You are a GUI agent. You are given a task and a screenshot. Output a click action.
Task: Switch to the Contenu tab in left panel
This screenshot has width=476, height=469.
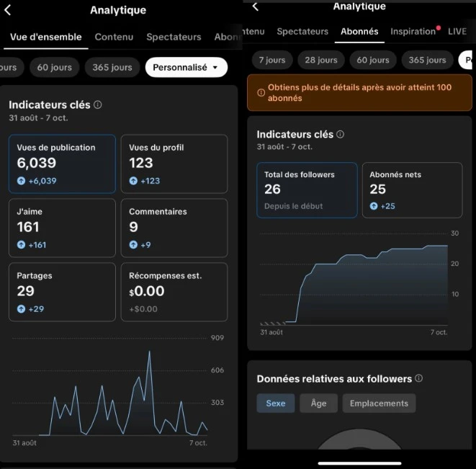[x=114, y=37]
